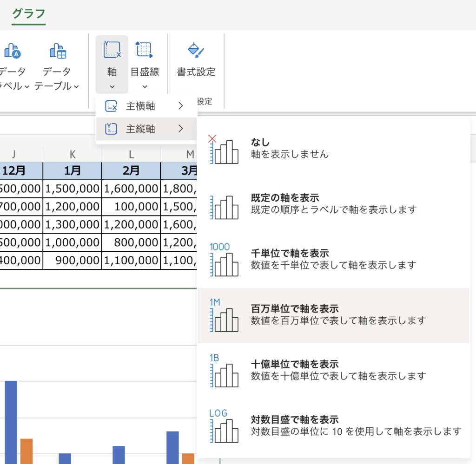The image size is (476, 464).
Task: Click the 1B billions axis icon
Action: (x=224, y=370)
